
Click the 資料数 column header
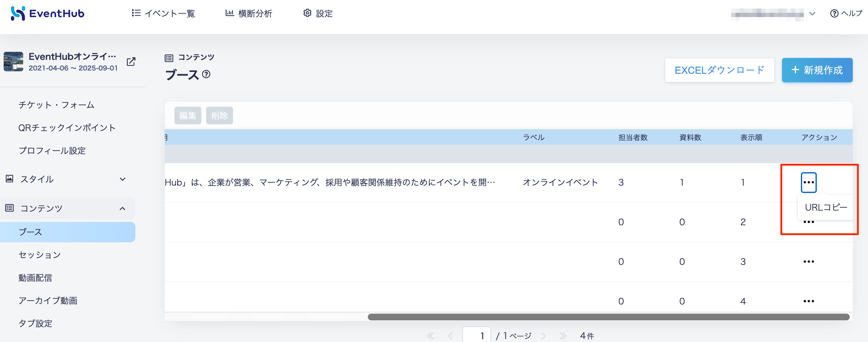coord(690,137)
